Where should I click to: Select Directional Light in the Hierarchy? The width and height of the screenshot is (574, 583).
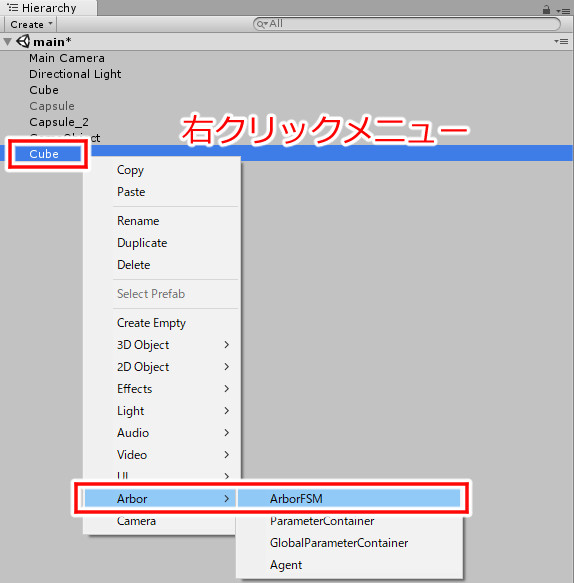(75, 74)
